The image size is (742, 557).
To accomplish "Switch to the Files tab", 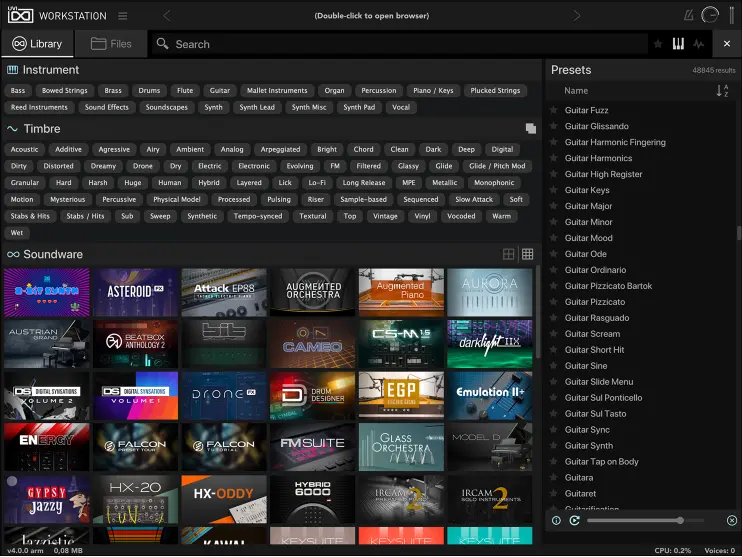I will point(110,44).
